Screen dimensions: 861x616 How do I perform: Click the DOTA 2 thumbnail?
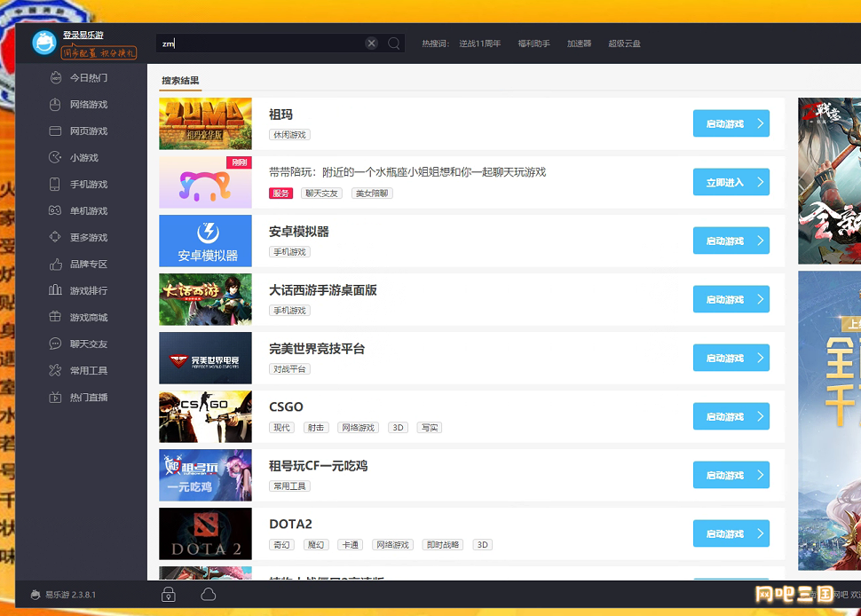point(205,533)
